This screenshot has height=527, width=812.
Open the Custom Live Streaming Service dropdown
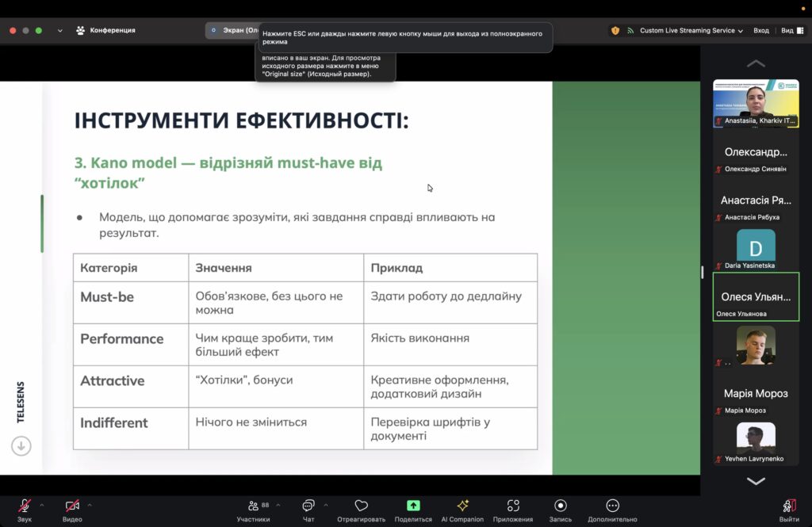click(x=691, y=30)
